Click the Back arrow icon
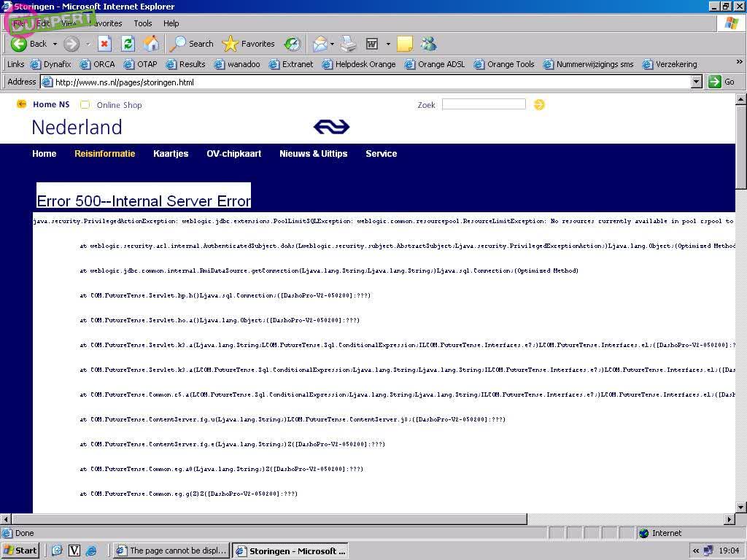Image resolution: width=747 pixels, height=560 pixels. point(18,44)
